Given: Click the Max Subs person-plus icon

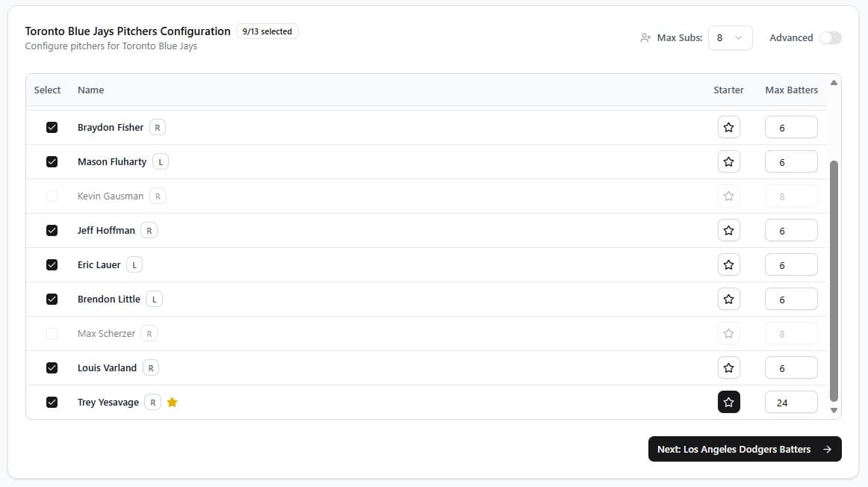Looking at the screenshot, I should [x=645, y=38].
